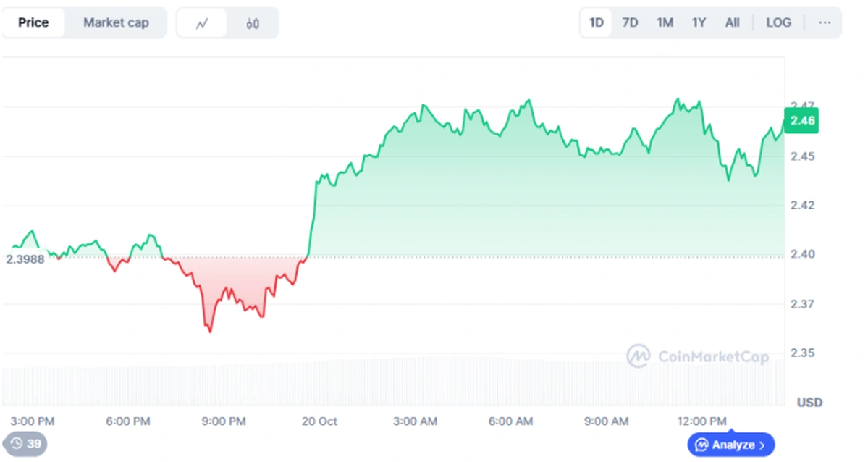Click the Analyze chat icon
Viewport: 868px width, 462px height.
click(701, 445)
